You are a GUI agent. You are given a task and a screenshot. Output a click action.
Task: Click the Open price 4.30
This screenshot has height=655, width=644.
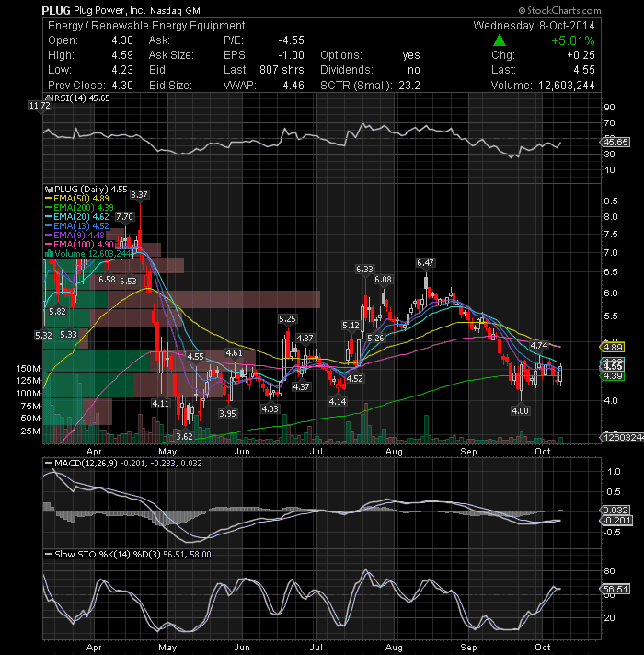pyautogui.click(x=122, y=40)
